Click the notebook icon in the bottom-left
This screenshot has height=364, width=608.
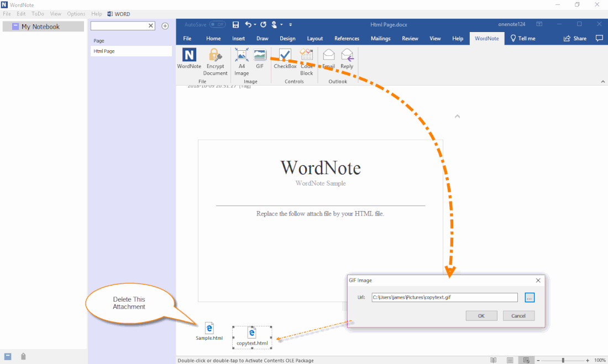pos(8,356)
